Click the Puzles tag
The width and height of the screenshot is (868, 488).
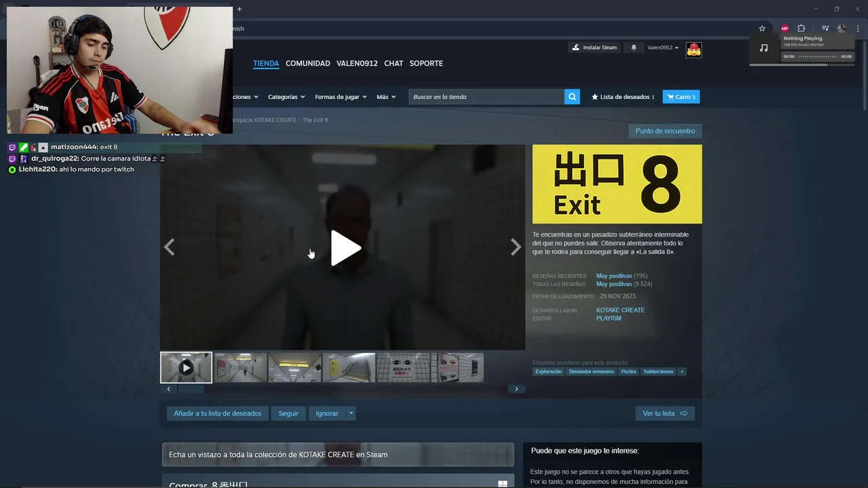pos(629,371)
